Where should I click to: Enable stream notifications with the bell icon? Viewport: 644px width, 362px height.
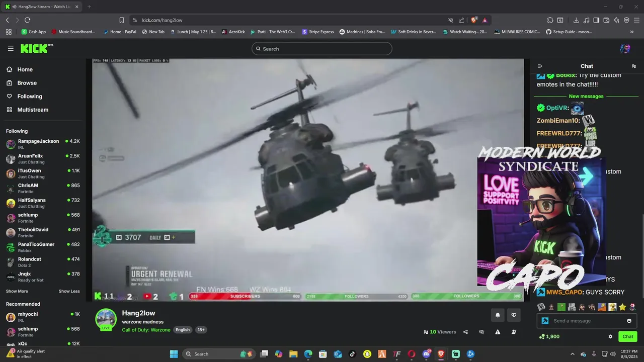pos(498,315)
